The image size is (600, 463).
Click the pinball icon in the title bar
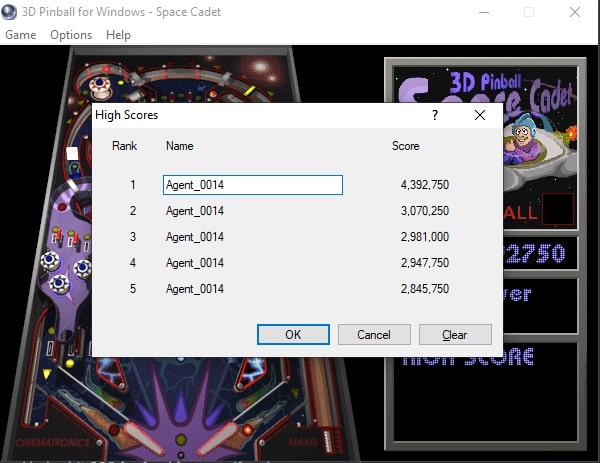click(x=10, y=12)
